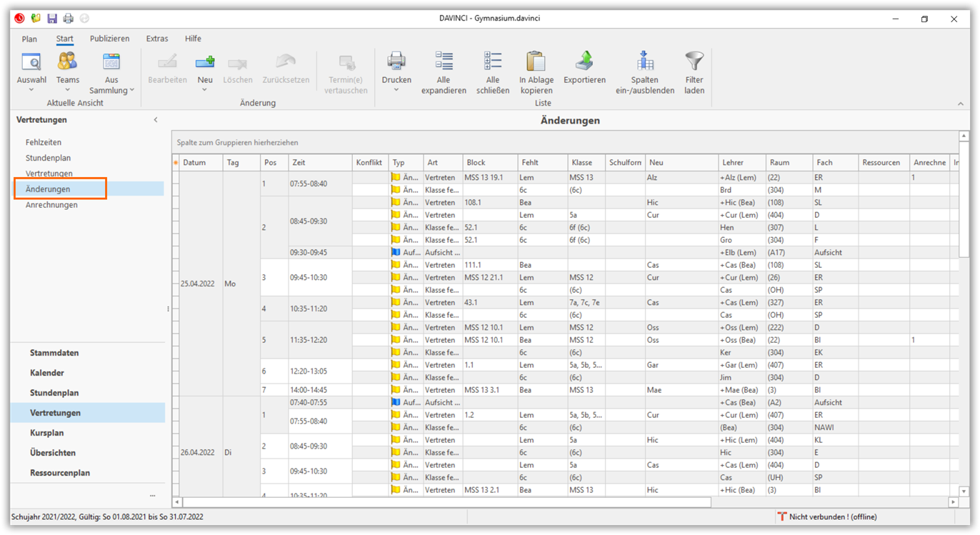This screenshot has height=535, width=980.
Task: Click In Ablage kopieren clipboard icon
Action: (x=536, y=61)
